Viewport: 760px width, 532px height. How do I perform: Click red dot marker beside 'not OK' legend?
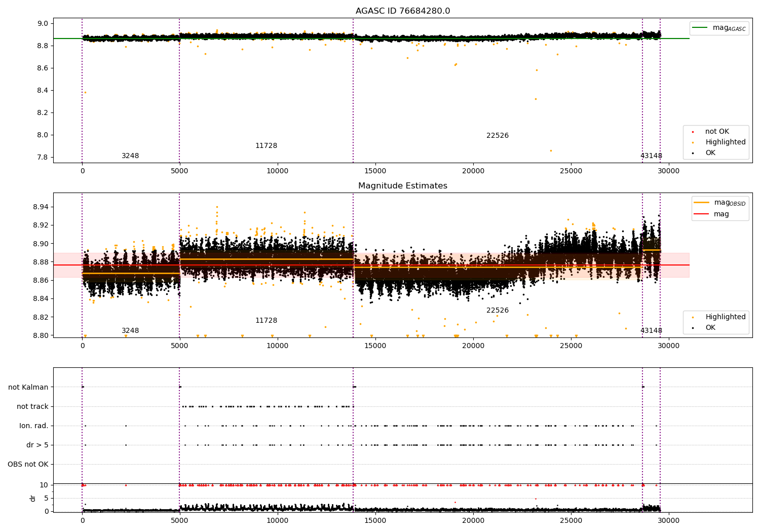693,132
